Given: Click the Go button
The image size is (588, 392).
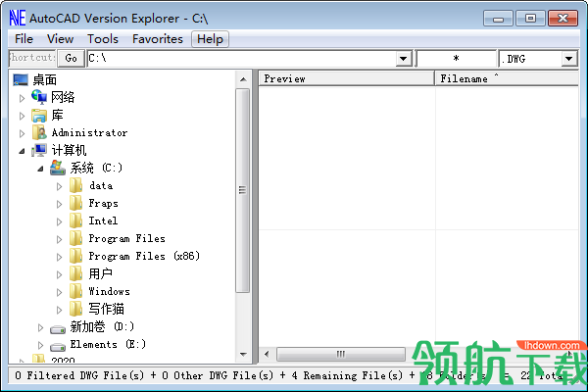Looking at the screenshot, I should 71,58.
